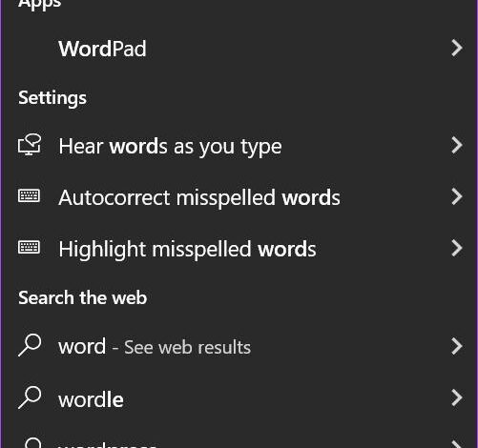Expand the Hear words as you type chevron
Viewport: 478px width, 448px height.
(457, 145)
